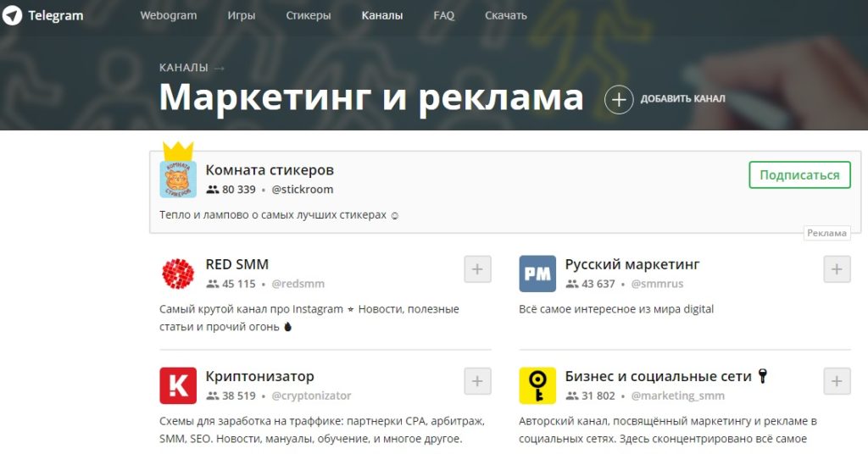
Task: Click the yellow crown icon above Комната стикеров
Action: (x=178, y=151)
